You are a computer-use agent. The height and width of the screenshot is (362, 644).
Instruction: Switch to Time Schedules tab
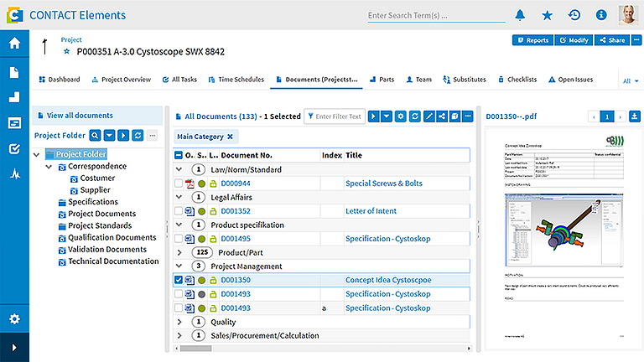(236, 80)
